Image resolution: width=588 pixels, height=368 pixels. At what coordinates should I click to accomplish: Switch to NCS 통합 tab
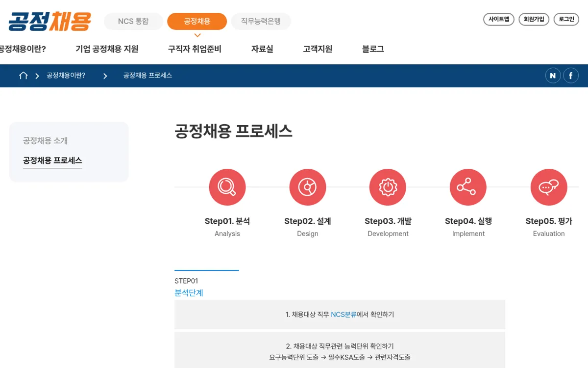pos(133,22)
